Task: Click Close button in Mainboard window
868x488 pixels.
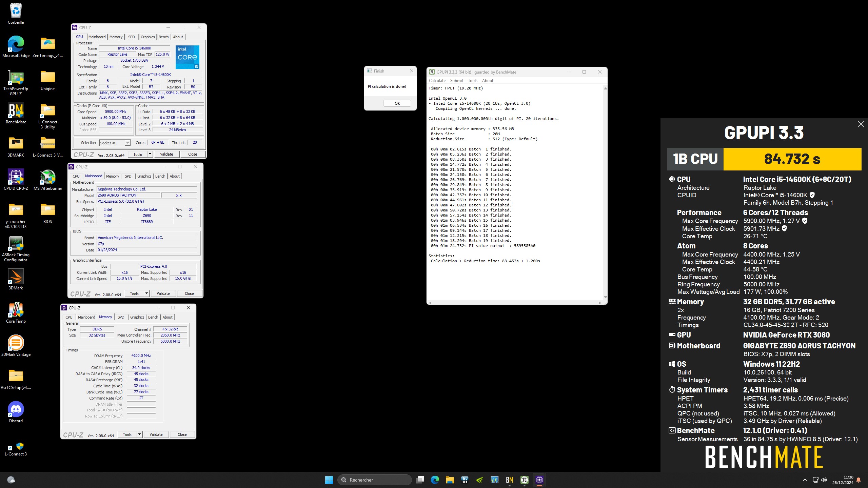Action: (189, 293)
